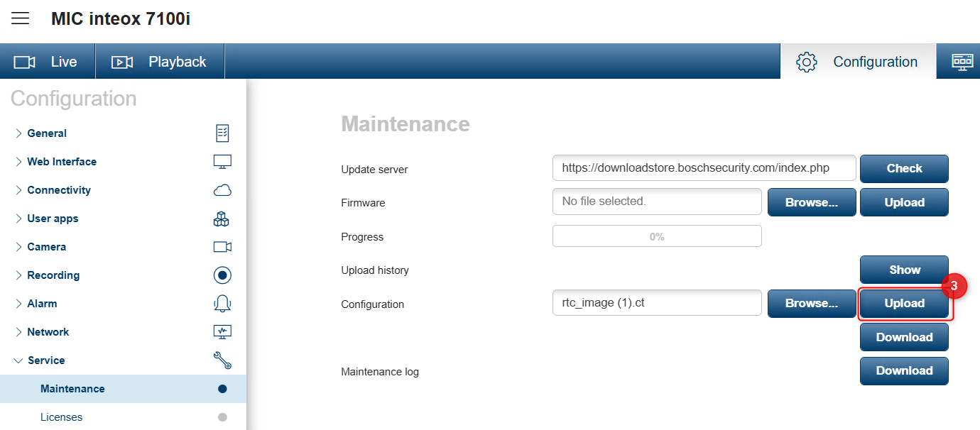
Task: Click the "Update server" label
Action: pyautogui.click(x=374, y=170)
